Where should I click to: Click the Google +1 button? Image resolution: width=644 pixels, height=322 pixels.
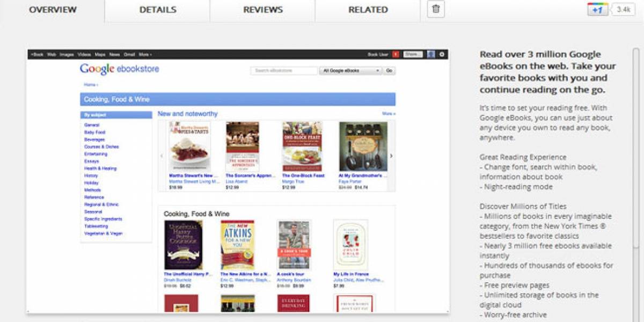pyautogui.click(x=598, y=9)
